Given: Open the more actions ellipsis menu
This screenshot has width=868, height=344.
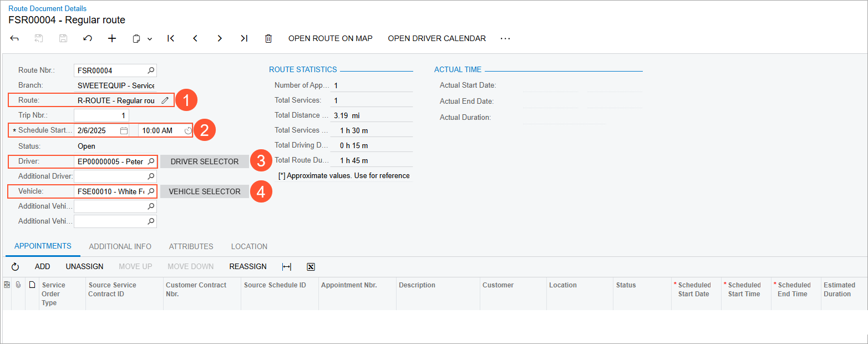Looking at the screenshot, I should point(505,38).
